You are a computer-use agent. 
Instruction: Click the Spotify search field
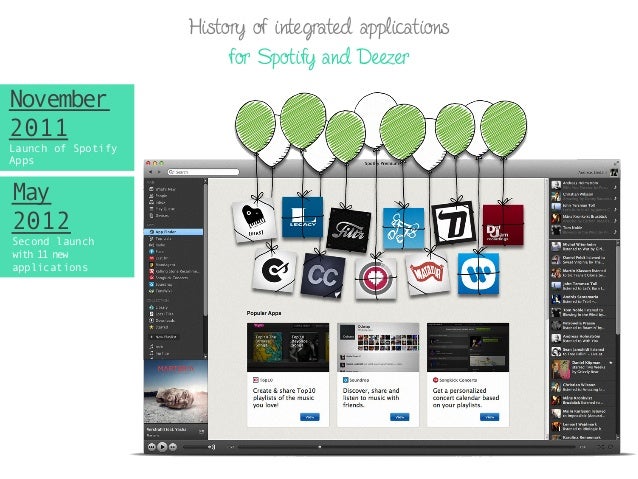(x=203, y=172)
